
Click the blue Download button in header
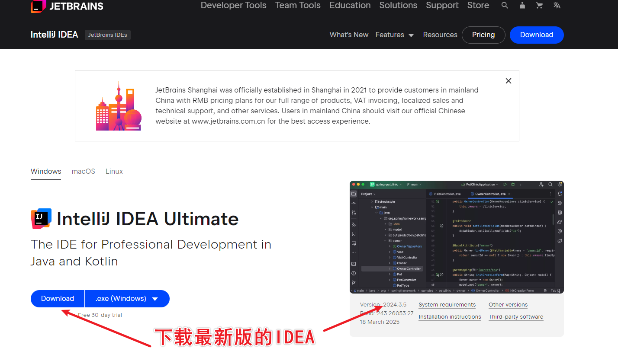536,35
